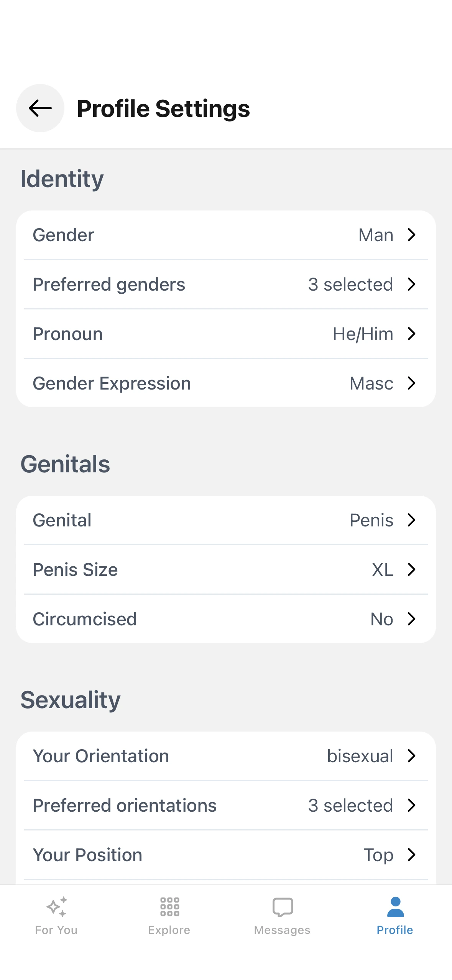Open the Genital setting row
452x980 pixels.
pos(226,520)
